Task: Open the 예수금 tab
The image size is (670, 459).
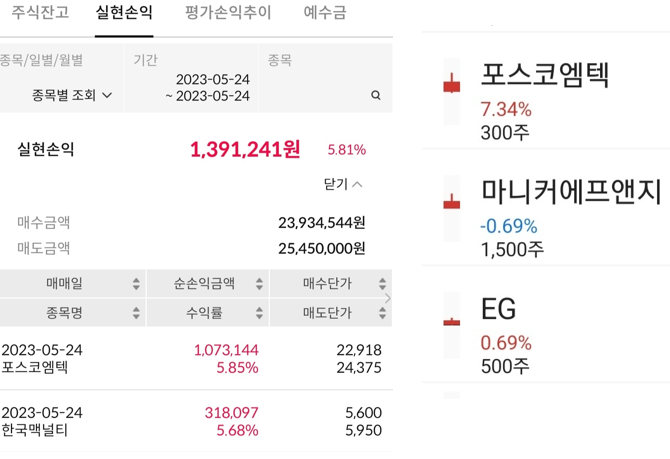Action: tap(325, 12)
